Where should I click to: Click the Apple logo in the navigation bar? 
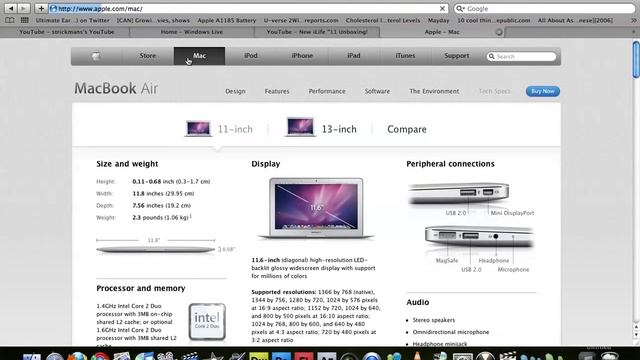pyautogui.click(x=96, y=56)
